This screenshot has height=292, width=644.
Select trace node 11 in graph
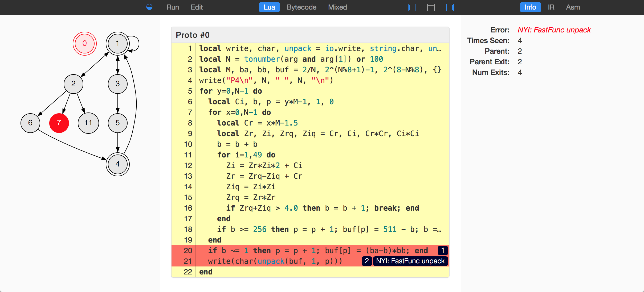point(88,123)
